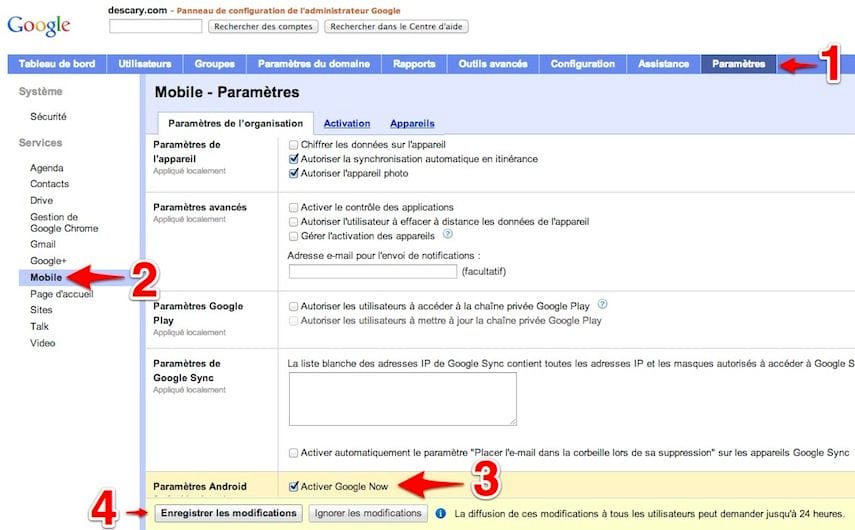Switch to Activation sub-tab

tap(347, 123)
